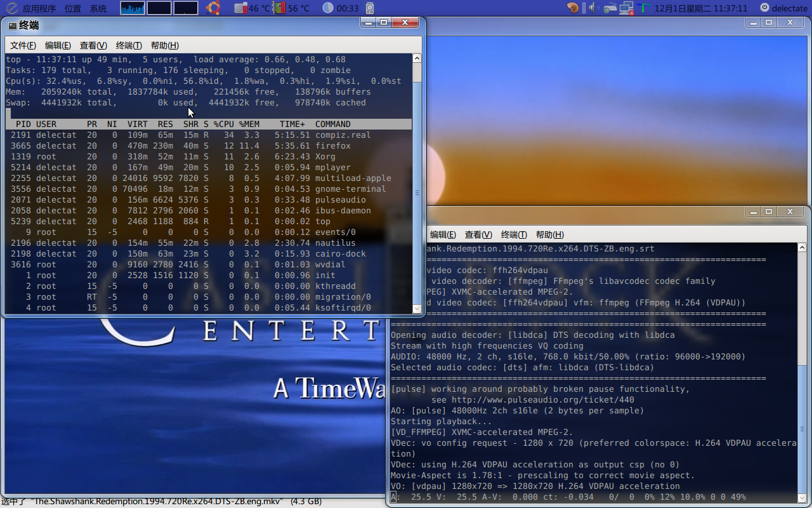Click the scroll-up arrow of the top terminal

point(417,58)
